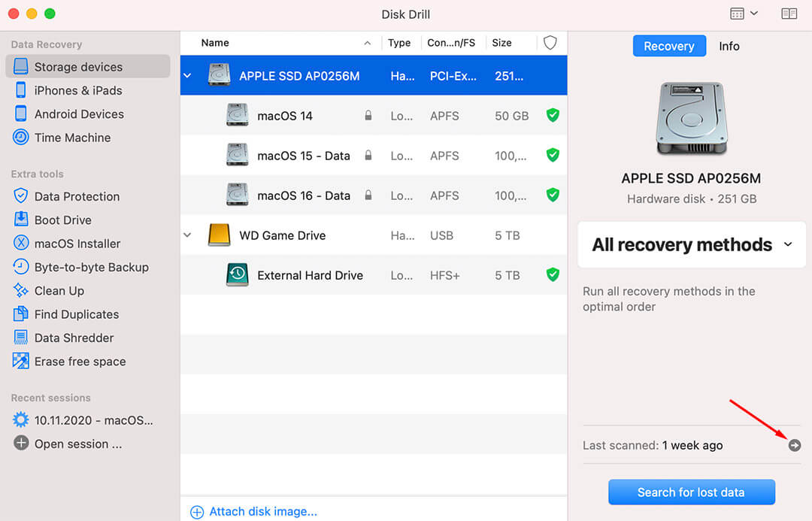Open Byte-to-byte Backup tool
This screenshot has height=521, width=812.
tap(91, 267)
